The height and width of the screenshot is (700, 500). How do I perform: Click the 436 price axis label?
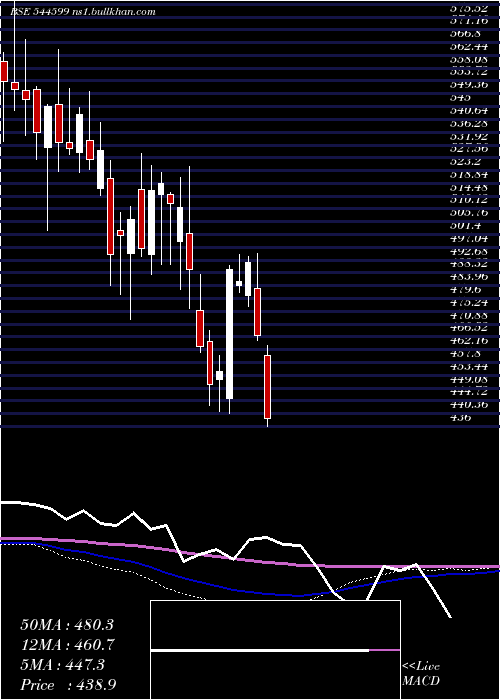461,418
